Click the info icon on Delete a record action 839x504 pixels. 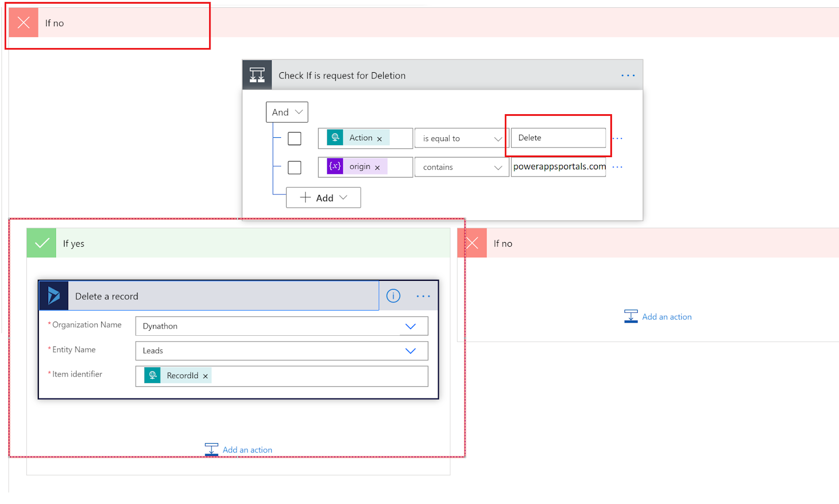pos(393,295)
